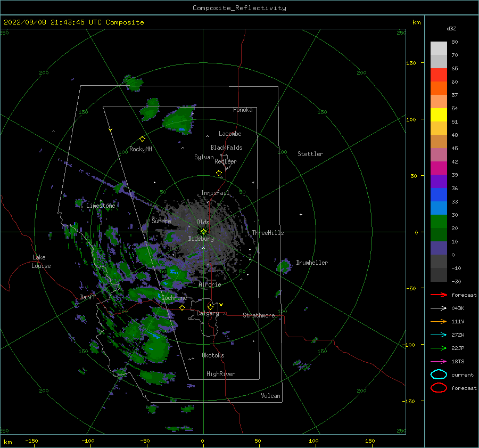
Task: Click the Lake Louise label
Action: (41, 262)
